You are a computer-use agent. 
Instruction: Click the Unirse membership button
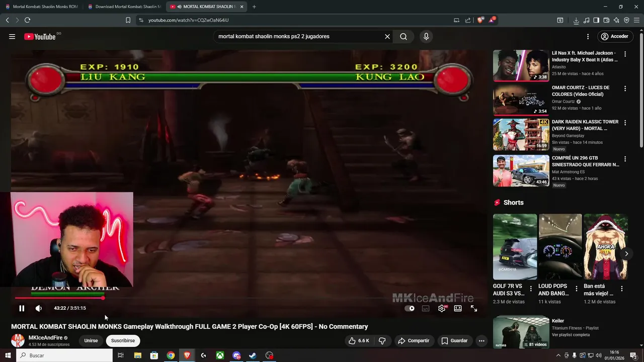click(91, 340)
